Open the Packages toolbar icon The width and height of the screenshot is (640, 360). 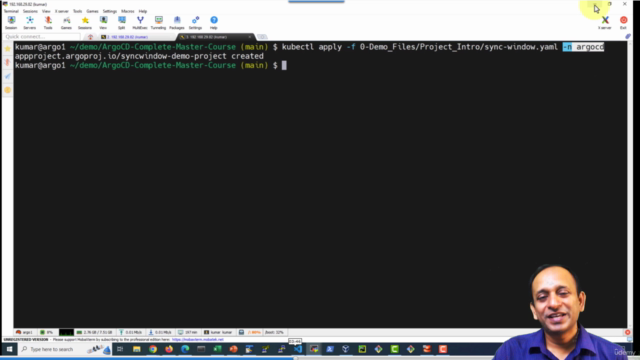pos(177,22)
